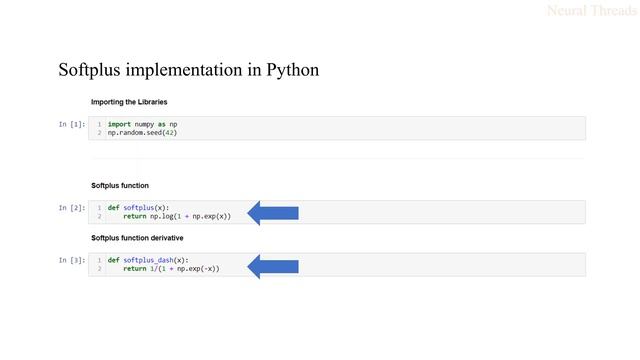This screenshot has width=640, height=360.
Task: Click the 'return np.log(1 + np.exp(x))' line
Action: click(x=177, y=216)
